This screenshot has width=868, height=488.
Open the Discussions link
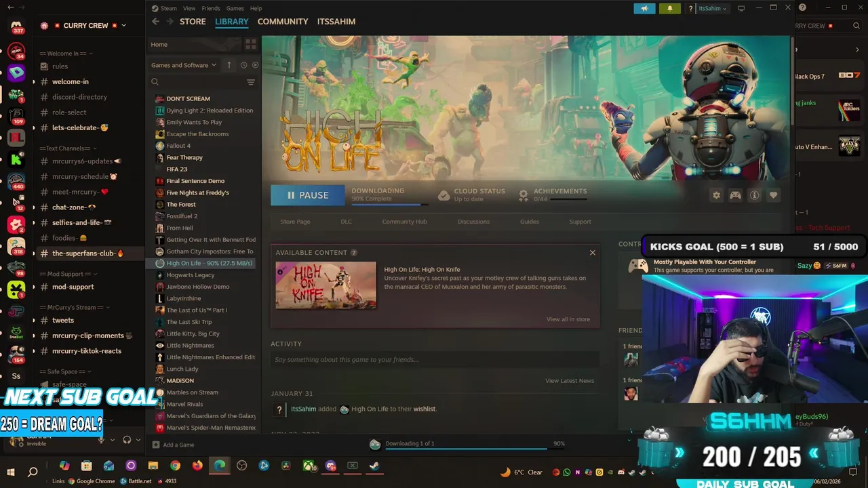473,222
